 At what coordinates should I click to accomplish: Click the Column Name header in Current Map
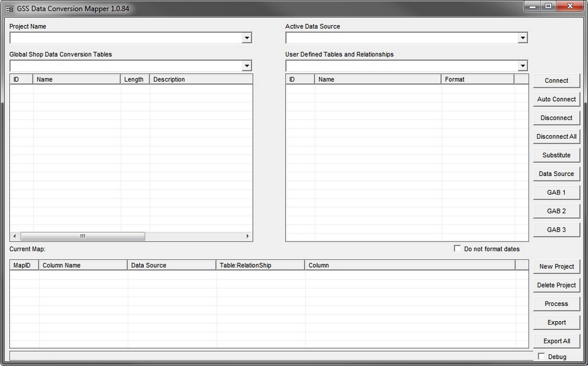click(x=83, y=265)
